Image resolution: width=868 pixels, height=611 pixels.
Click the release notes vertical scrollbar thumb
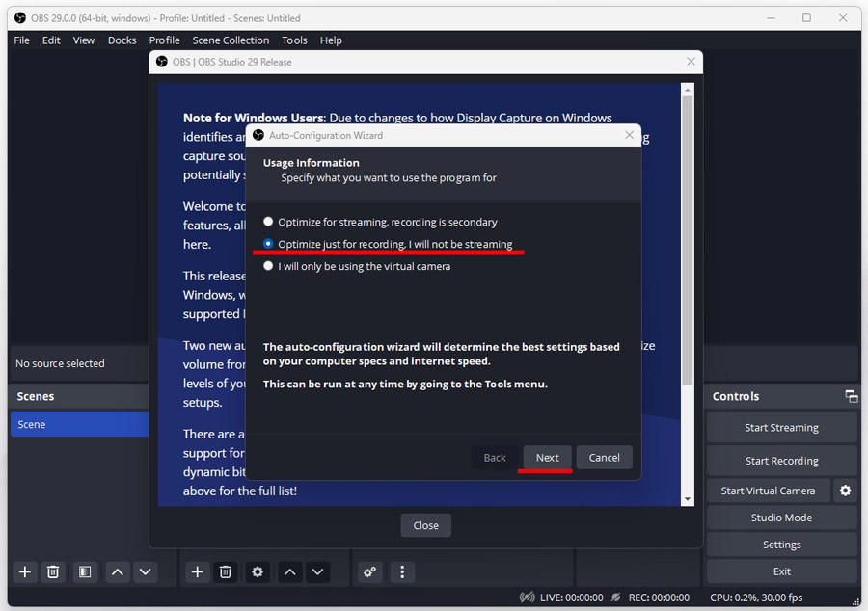(688, 241)
